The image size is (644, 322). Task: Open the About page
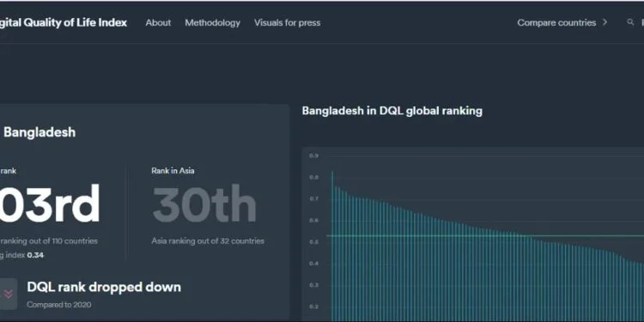(158, 22)
